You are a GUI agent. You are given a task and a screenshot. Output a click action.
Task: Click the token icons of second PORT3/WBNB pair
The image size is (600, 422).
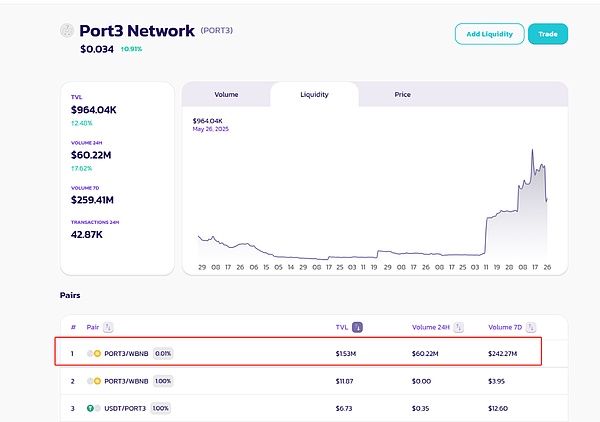coord(94,381)
